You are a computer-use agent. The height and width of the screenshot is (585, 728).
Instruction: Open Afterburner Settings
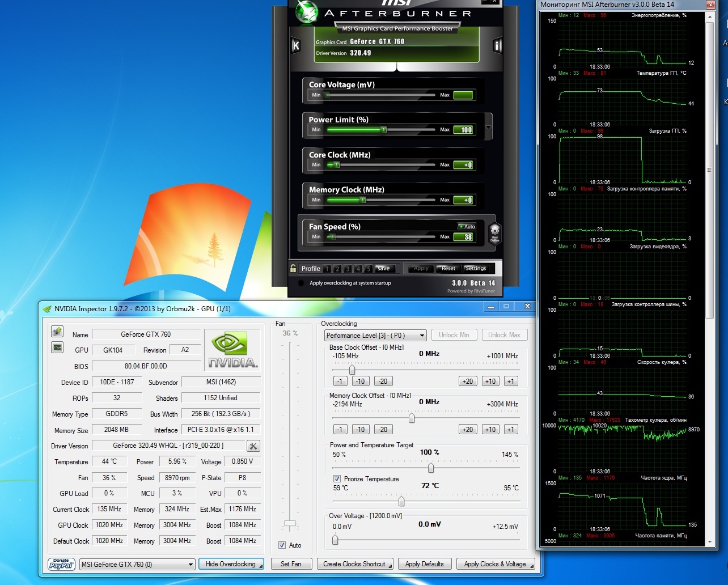pos(475,268)
